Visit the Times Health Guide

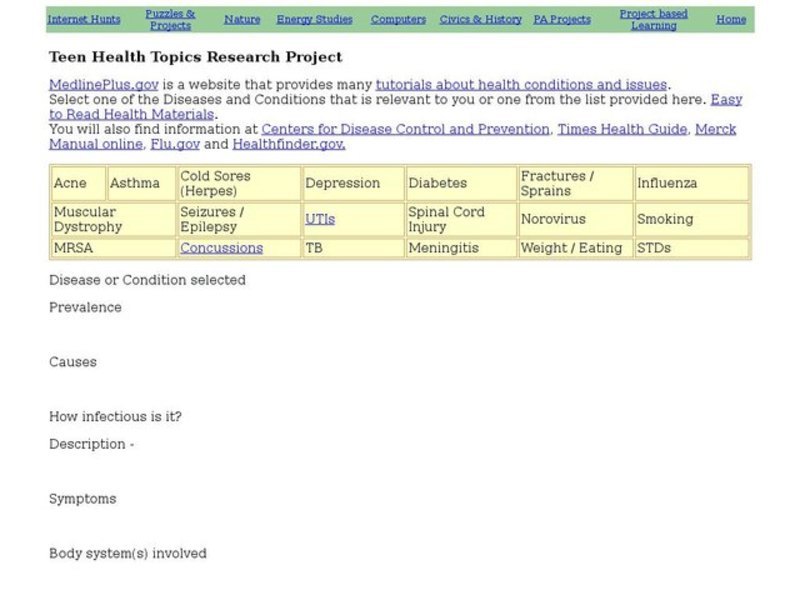pyautogui.click(x=621, y=129)
